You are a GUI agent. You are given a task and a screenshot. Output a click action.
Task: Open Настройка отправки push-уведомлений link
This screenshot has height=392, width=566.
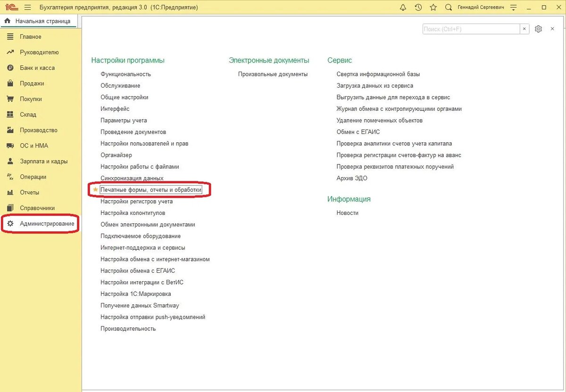[x=153, y=317]
